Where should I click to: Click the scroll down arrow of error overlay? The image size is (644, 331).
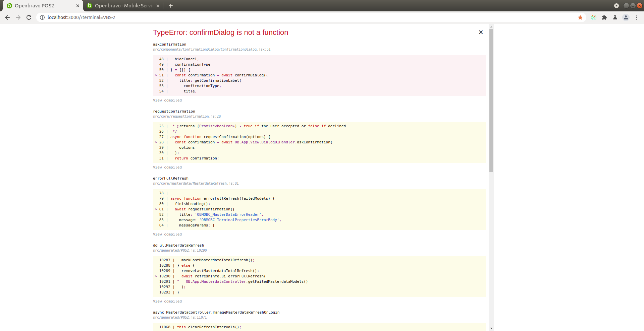pyautogui.click(x=491, y=328)
